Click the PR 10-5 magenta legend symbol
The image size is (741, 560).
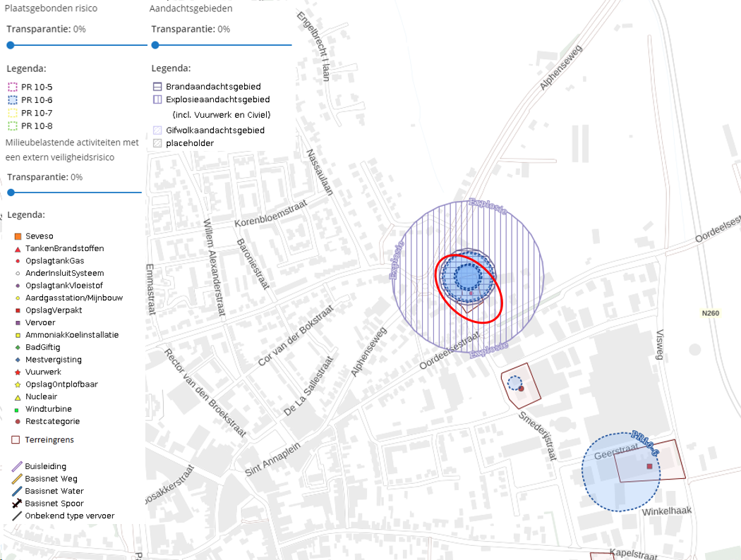pos(13,87)
